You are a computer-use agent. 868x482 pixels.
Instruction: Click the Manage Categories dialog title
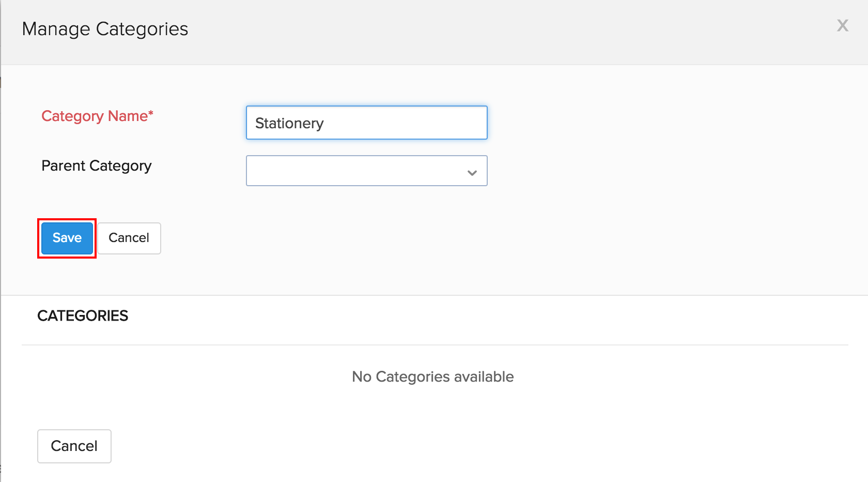[x=105, y=29]
